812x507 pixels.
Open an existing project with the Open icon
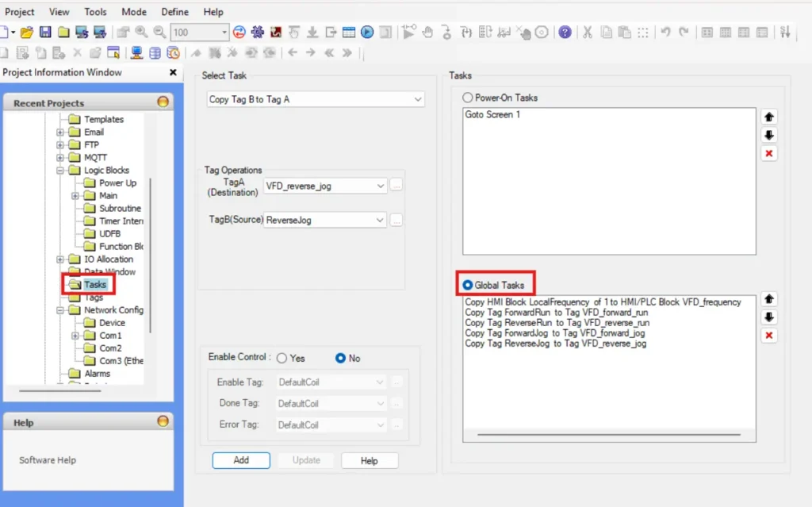28,32
